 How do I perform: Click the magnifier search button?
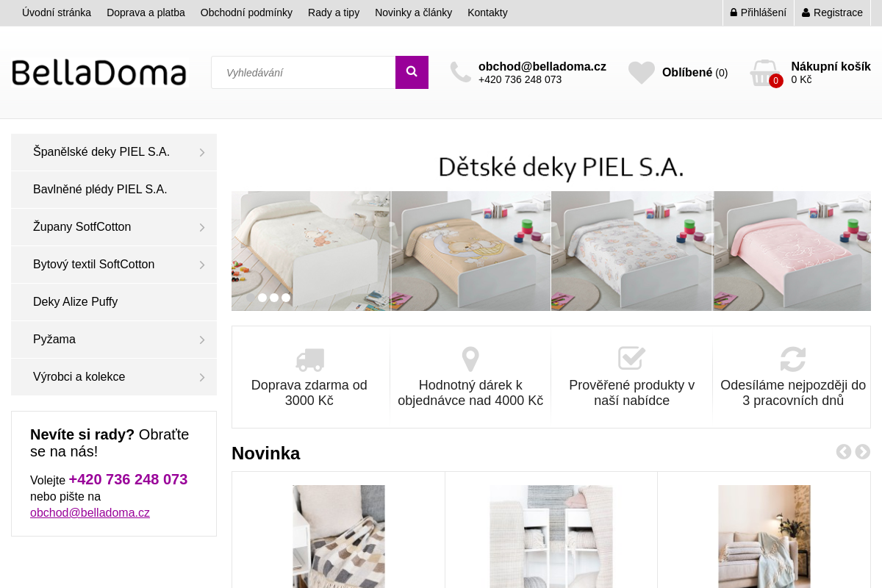412,72
